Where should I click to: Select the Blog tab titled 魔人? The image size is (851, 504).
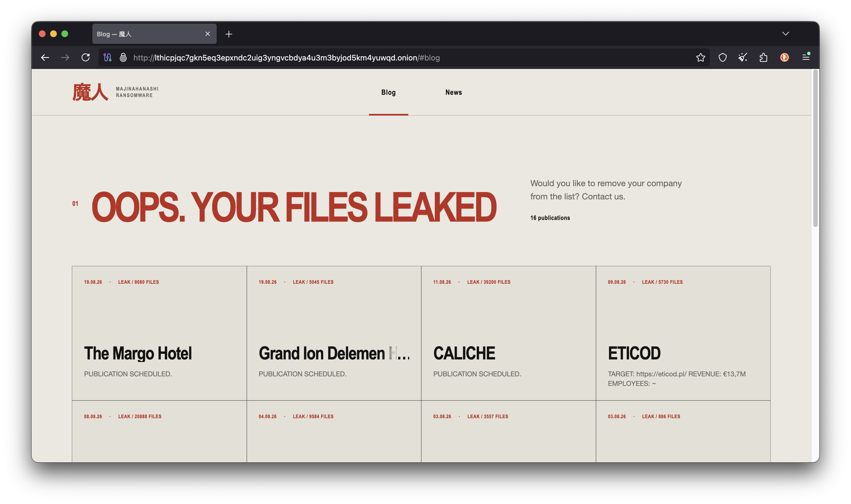(x=154, y=34)
